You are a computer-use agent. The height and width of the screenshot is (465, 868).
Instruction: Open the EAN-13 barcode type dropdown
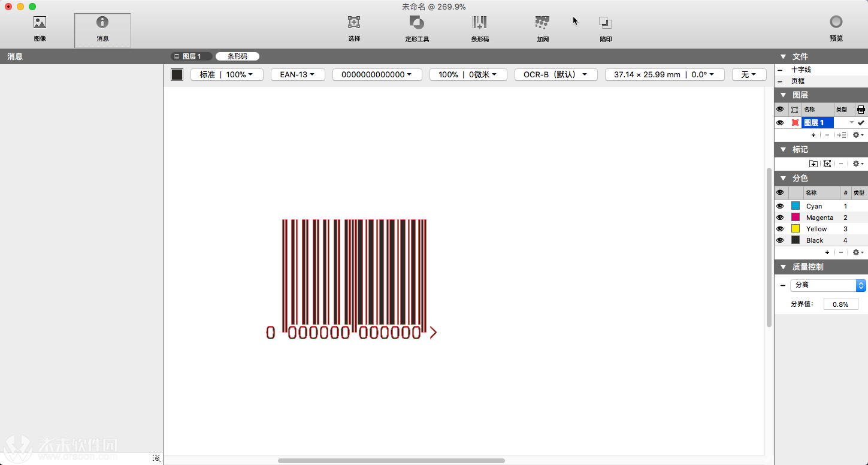pyautogui.click(x=298, y=74)
